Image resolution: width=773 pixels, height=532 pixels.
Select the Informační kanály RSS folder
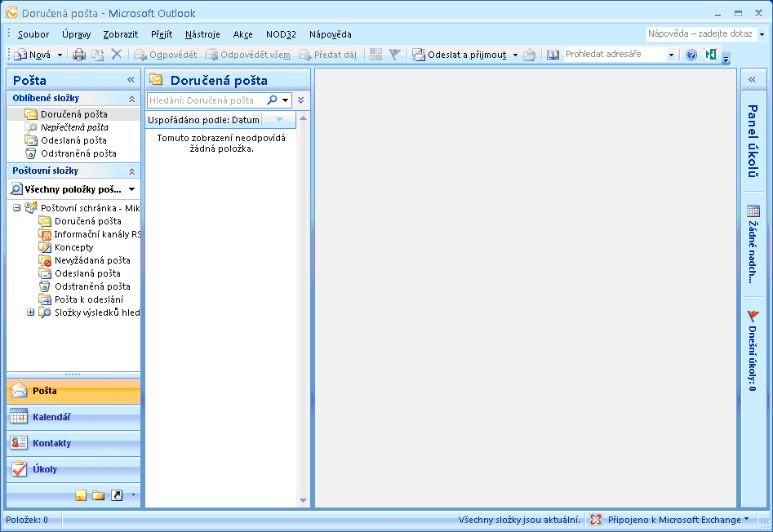pos(90,234)
